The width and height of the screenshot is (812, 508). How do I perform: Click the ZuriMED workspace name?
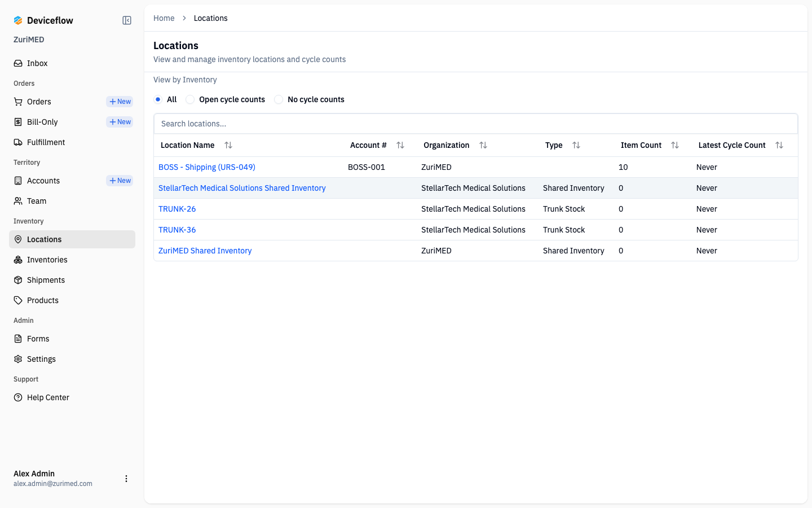click(29, 40)
